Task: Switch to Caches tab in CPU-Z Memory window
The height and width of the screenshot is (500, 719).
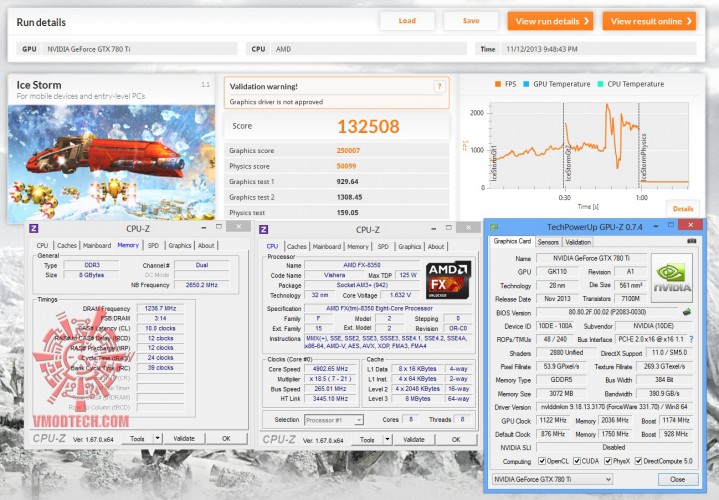Action: (67, 245)
